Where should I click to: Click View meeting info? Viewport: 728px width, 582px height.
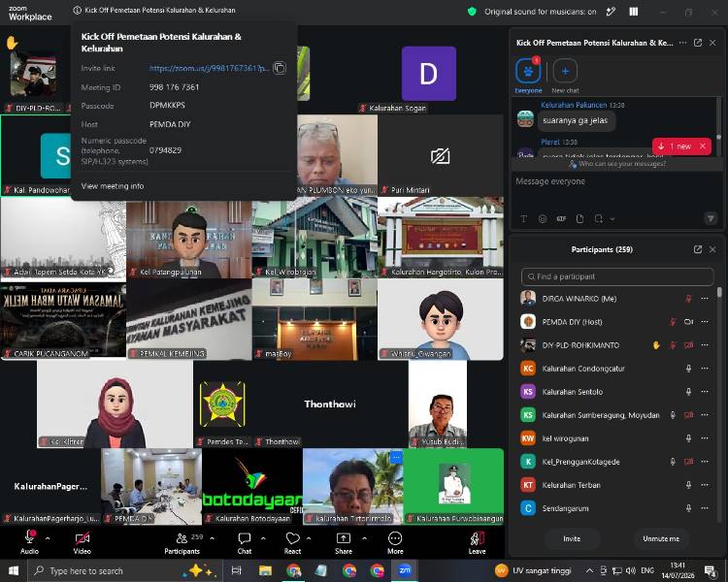pos(113,186)
